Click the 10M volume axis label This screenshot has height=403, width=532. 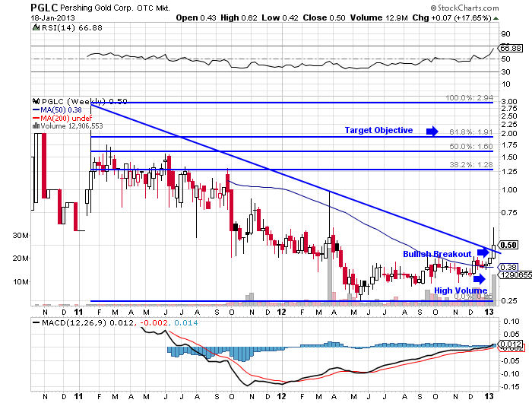point(21,282)
